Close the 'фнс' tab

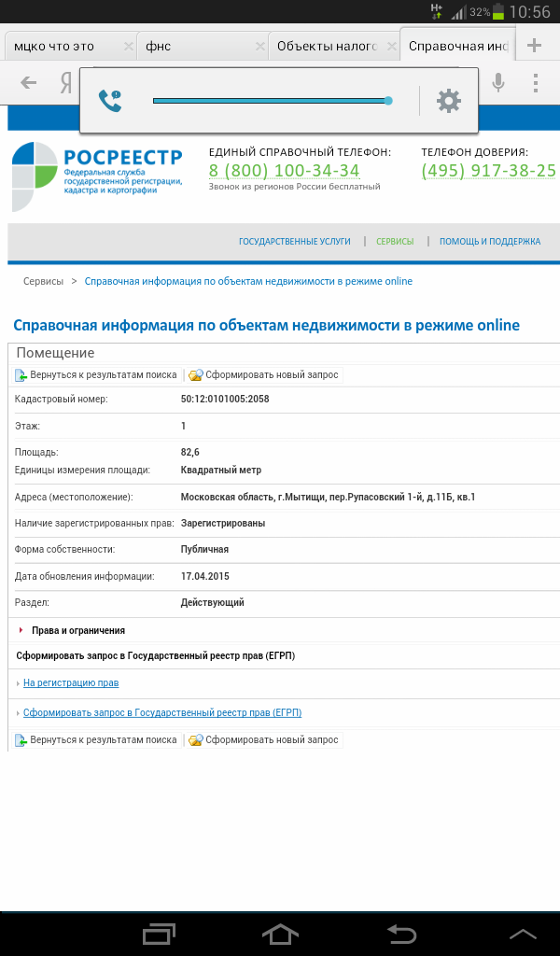click(x=259, y=47)
